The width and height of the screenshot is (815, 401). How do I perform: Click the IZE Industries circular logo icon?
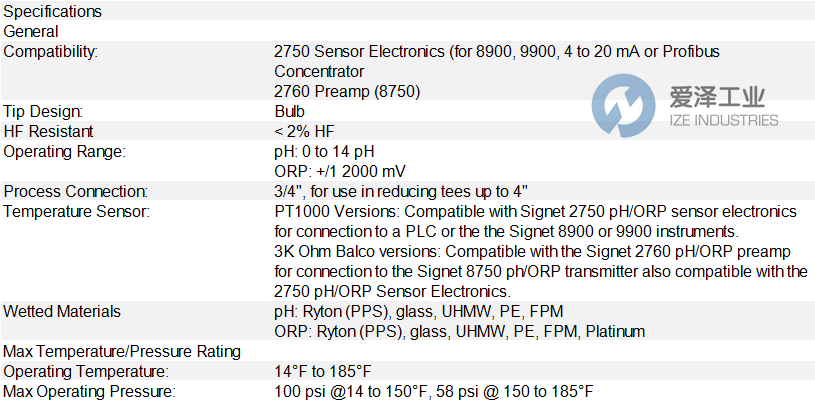pyautogui.click(x=623, y=106)
